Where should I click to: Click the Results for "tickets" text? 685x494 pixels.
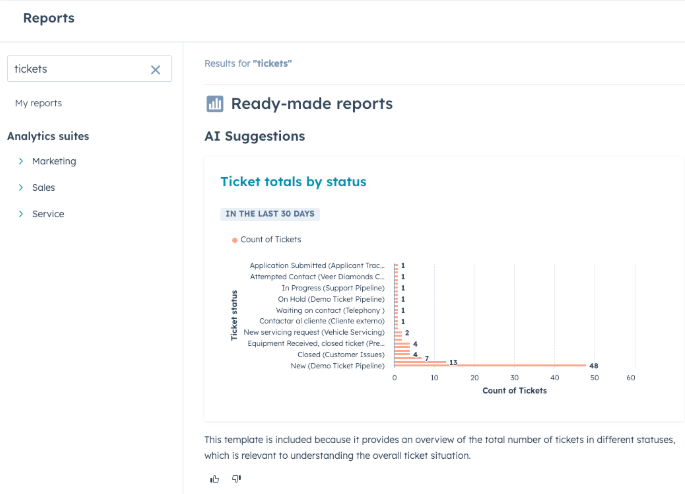[248, 64]
